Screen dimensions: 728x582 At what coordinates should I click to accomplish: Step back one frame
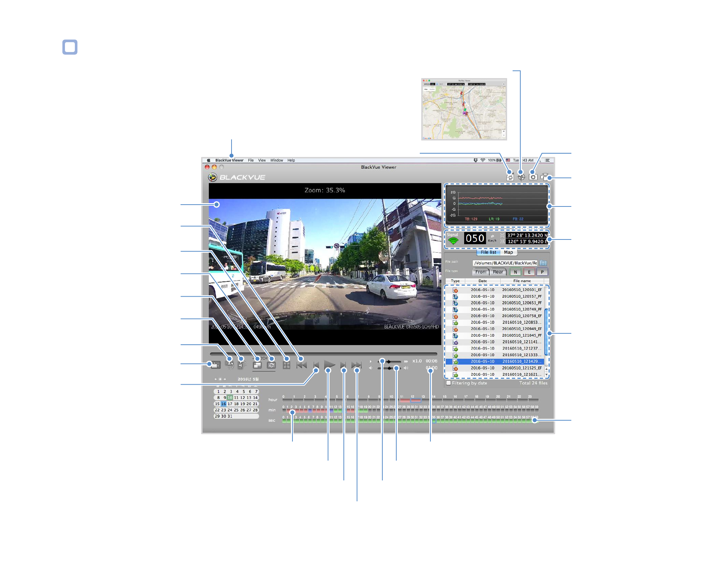(316, 365)
